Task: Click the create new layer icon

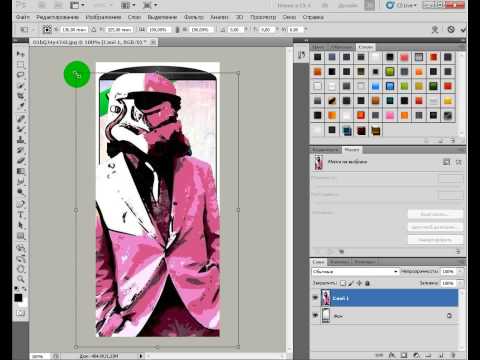Action: 441,356
